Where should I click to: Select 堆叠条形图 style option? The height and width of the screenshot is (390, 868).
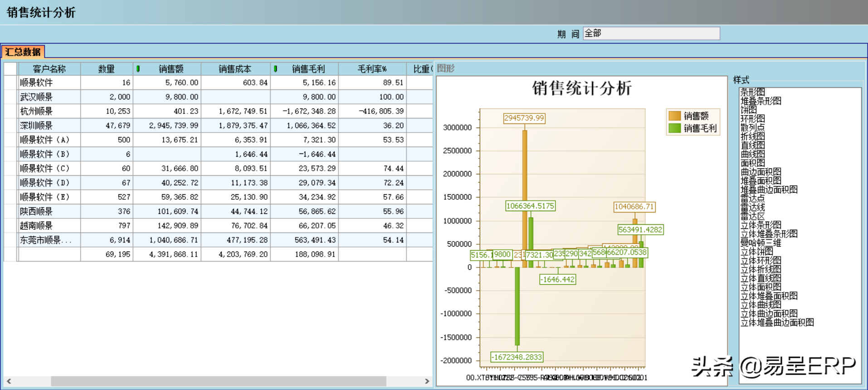pyautogui.click(x=761, y=101)
